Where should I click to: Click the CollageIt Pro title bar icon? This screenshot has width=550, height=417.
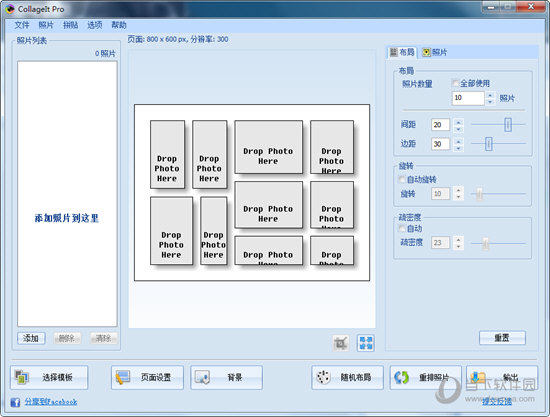pyautogui.click(x=10, y=9)
